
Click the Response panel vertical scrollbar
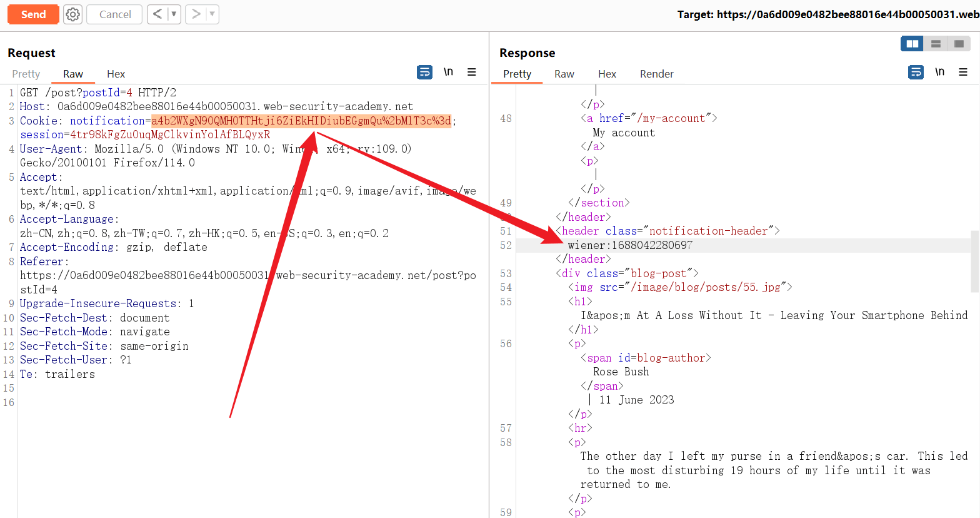tap(974, 262)
